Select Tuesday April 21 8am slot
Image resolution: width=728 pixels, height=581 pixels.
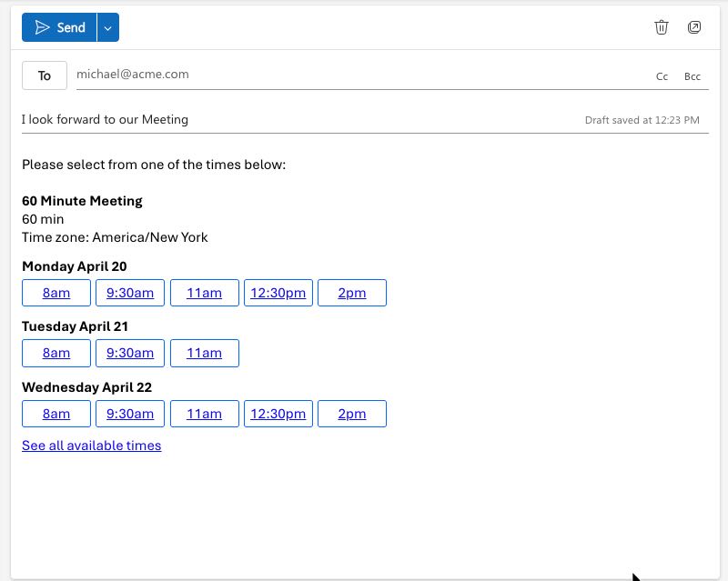coord(56,353)
